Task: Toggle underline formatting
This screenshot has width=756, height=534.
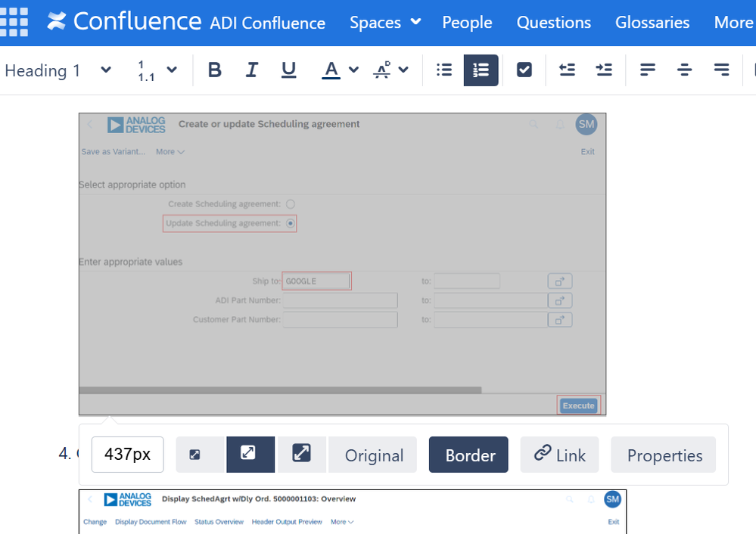Action: tap(288, 70)
